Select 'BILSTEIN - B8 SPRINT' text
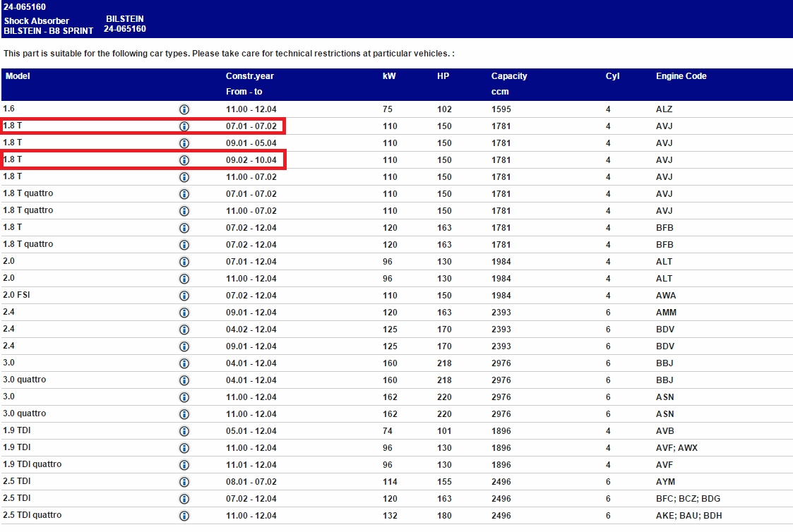 click(49, 31)
